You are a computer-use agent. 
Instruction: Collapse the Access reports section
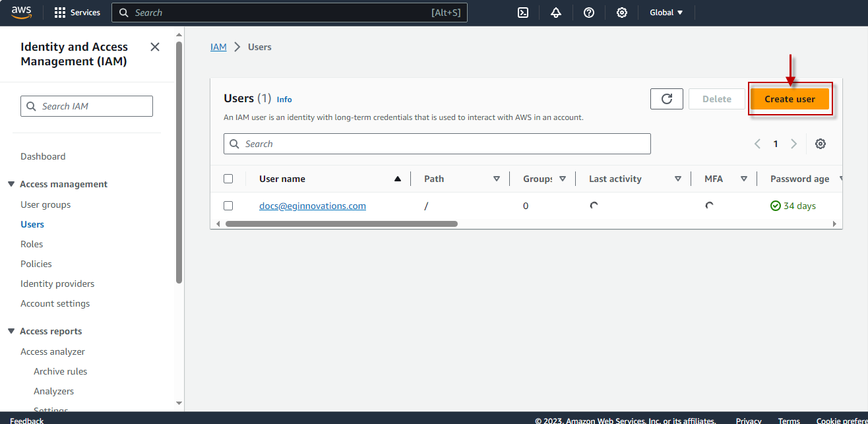click(x=11, y=331)
